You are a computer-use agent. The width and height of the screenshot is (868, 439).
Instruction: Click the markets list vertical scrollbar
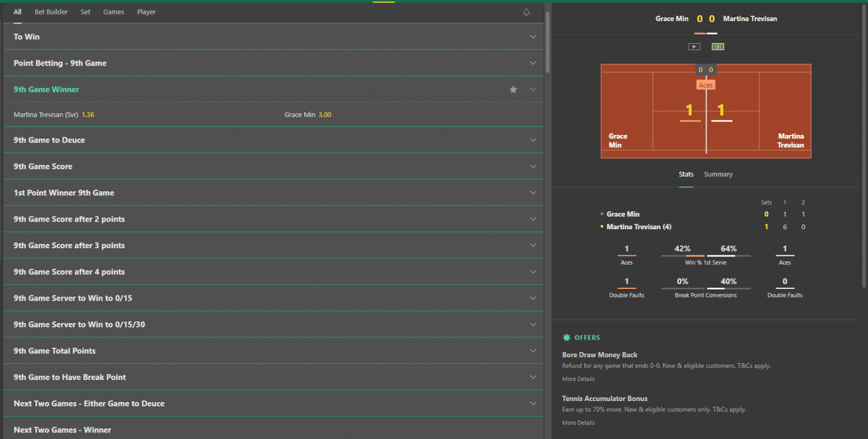(547, 42)
